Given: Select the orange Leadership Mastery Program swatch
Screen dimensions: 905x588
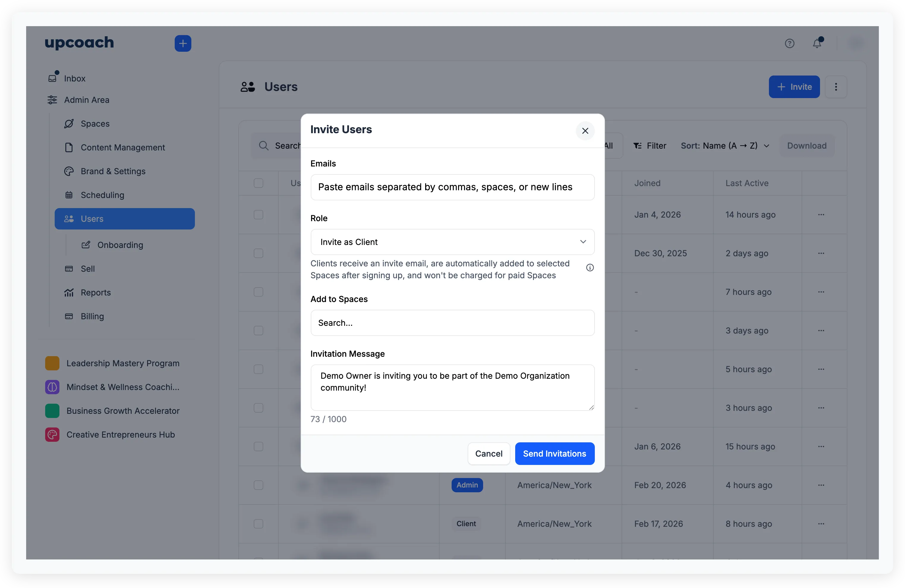Looking at the screenshot, I should [x=52, y=363].
